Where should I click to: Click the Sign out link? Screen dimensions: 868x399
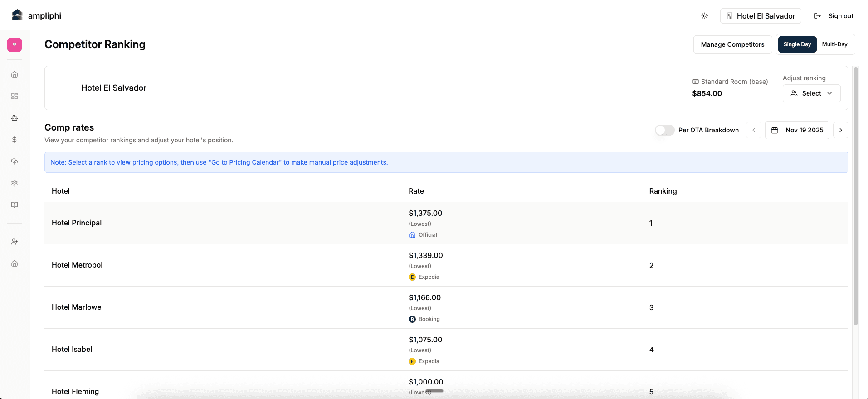tap(841, 16)
